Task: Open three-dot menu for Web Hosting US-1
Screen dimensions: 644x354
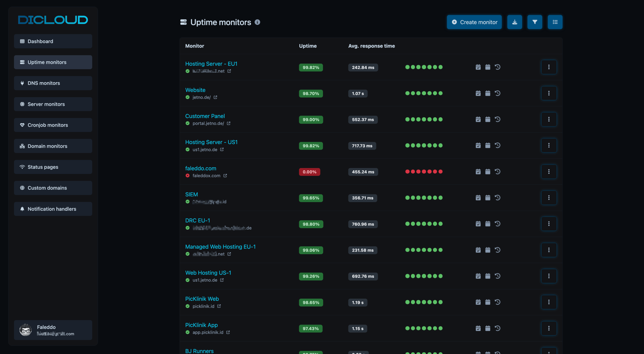Action: tap(549, 276)
